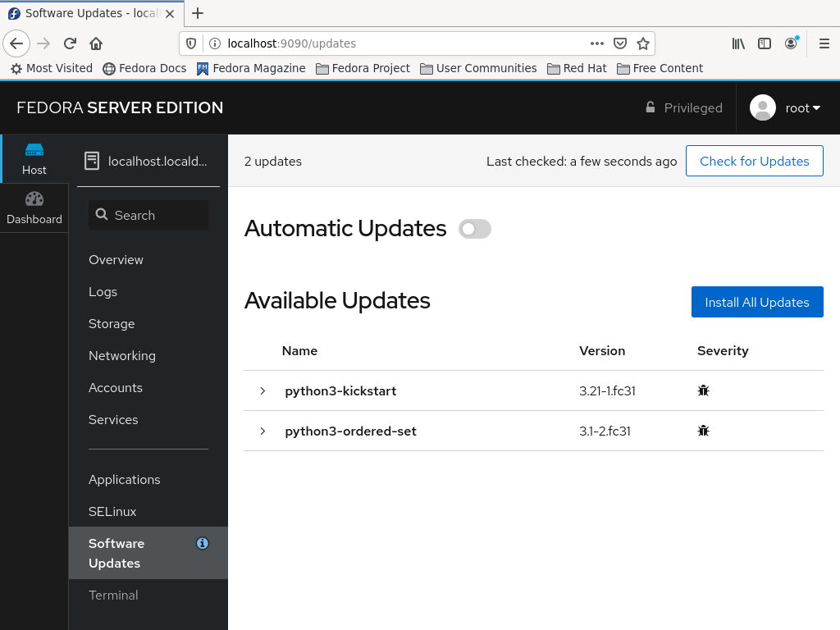The image size is (840, 630).
Task: Click version 3.1-2.fc31 cell
Action: point(605,431)
